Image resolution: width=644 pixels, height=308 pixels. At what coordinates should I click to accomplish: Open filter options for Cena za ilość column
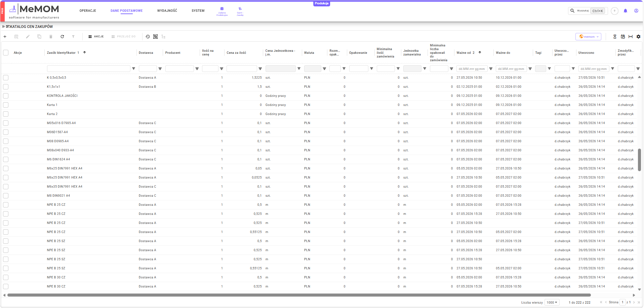coord(260,69)
